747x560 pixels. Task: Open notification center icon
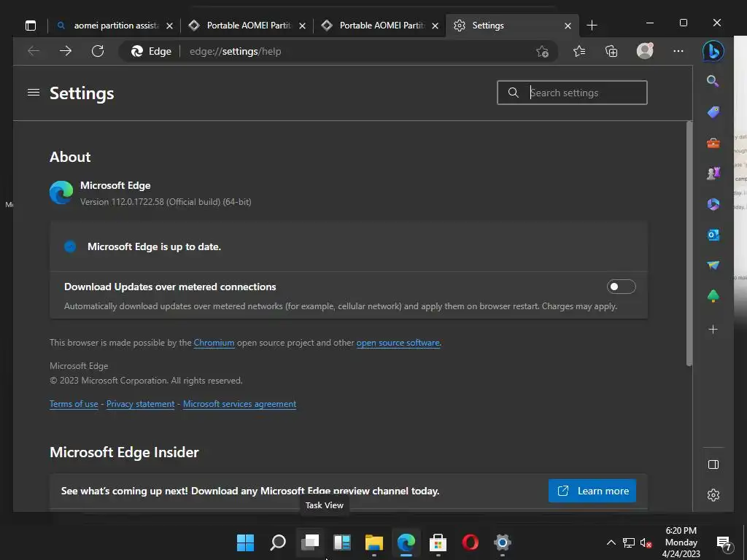tap(724, 542)
